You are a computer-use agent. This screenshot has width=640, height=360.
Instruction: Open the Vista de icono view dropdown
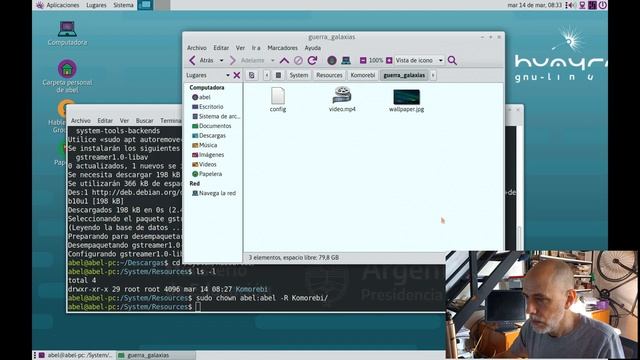pyautogui.click(x=419, y=60)
